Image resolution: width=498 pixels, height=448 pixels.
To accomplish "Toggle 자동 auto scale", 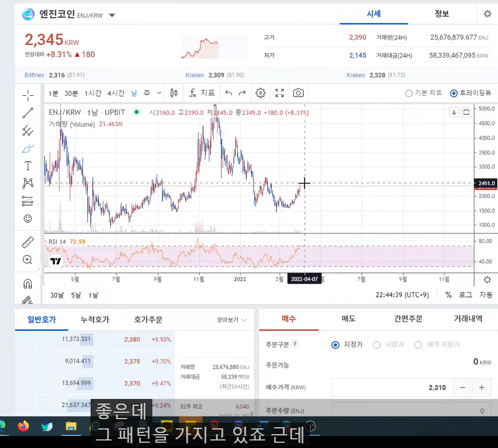I will pyautogui.click(x=486, y=295).
